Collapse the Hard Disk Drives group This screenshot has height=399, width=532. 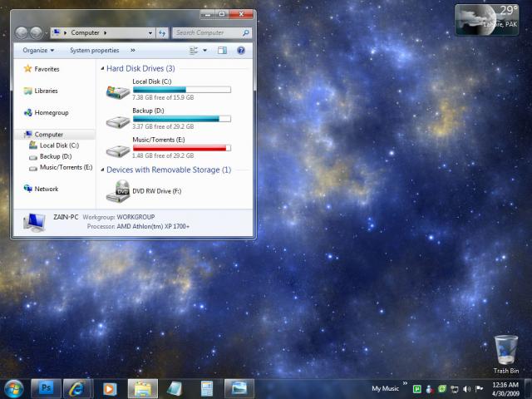coord(102,68)
